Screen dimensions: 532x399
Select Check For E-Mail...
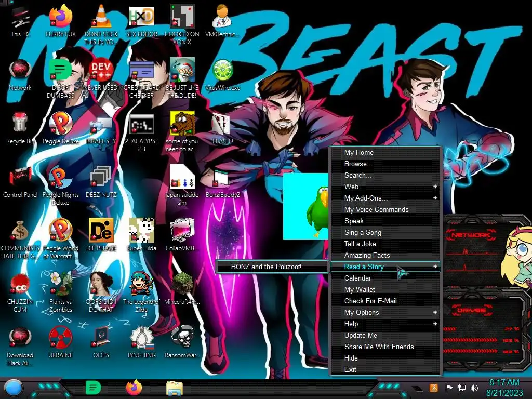point(385,301)
